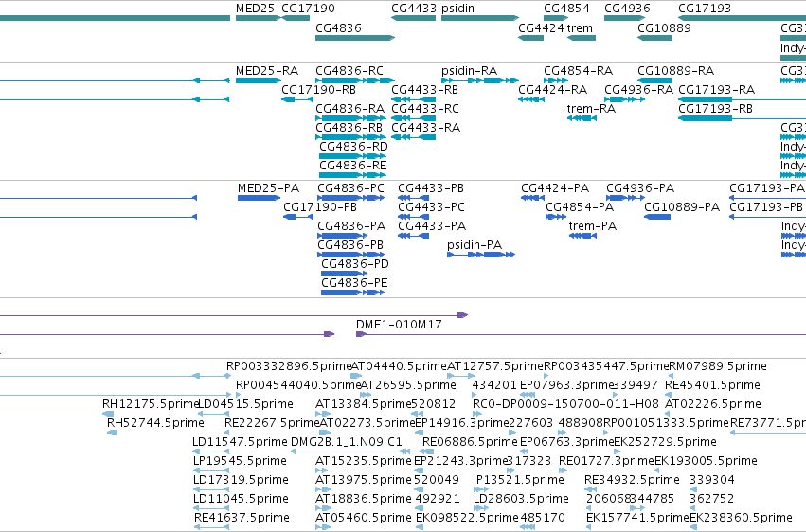
Task: Click the CG17193-PB protein label
Action: (x=766, y=207)
